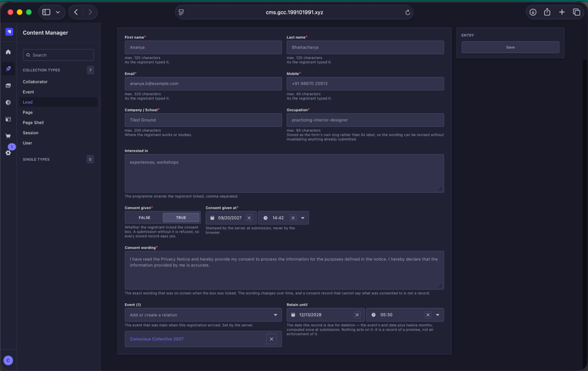Click the Occupation field

[x=365, y=120]
